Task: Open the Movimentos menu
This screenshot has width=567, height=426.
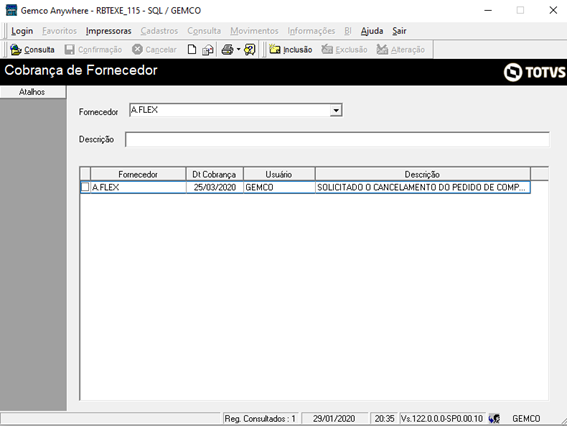Action: click(255, 31)
